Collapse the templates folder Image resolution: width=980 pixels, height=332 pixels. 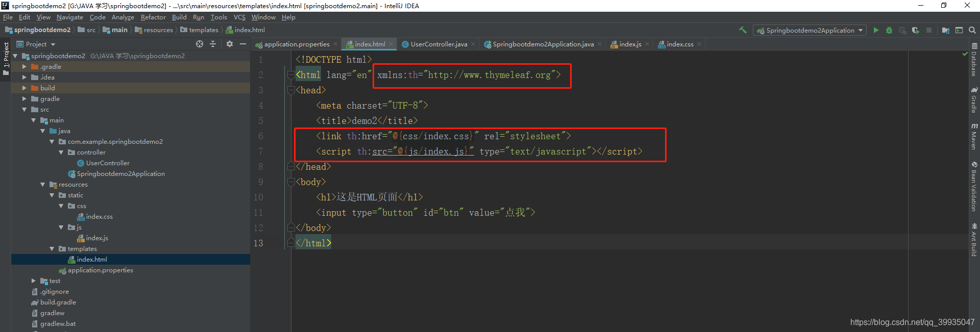(x=52, y=248)
